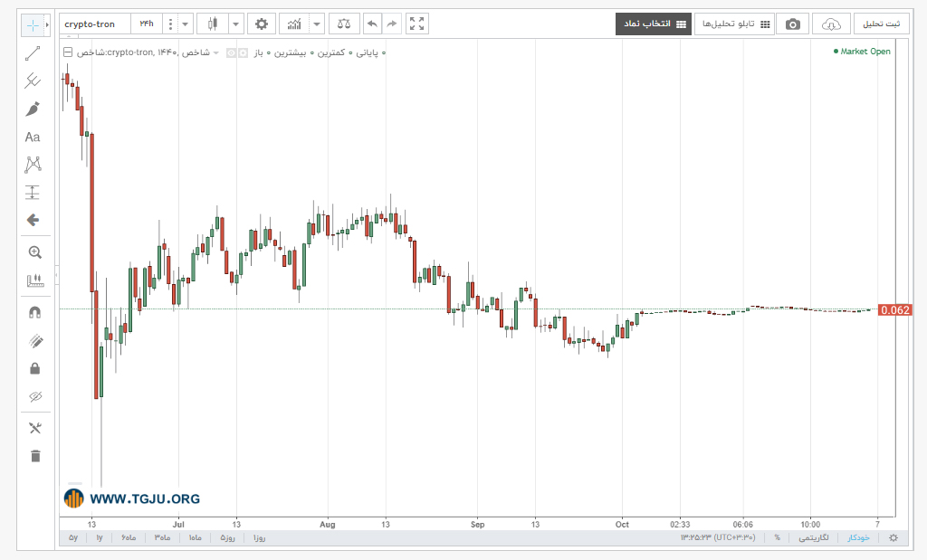Click the crypto-tron symbol input field
This screenshot has height=560, width=927.
pos(95,24)
